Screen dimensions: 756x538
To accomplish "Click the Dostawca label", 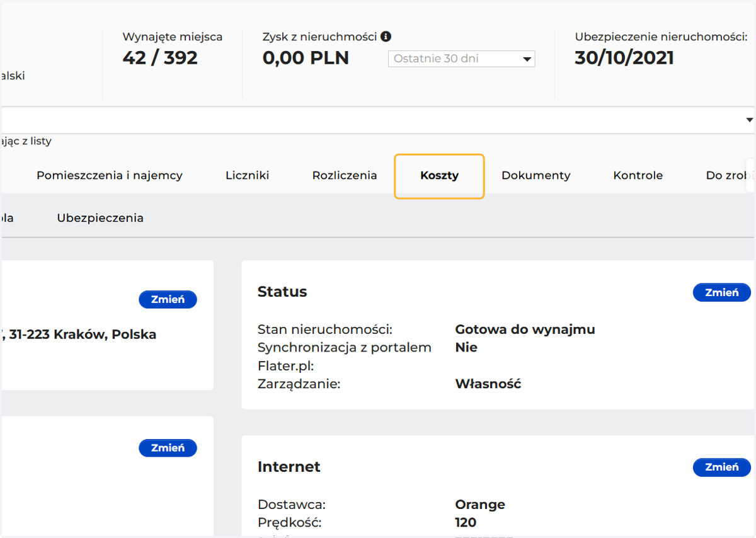I will click(292, 505).
